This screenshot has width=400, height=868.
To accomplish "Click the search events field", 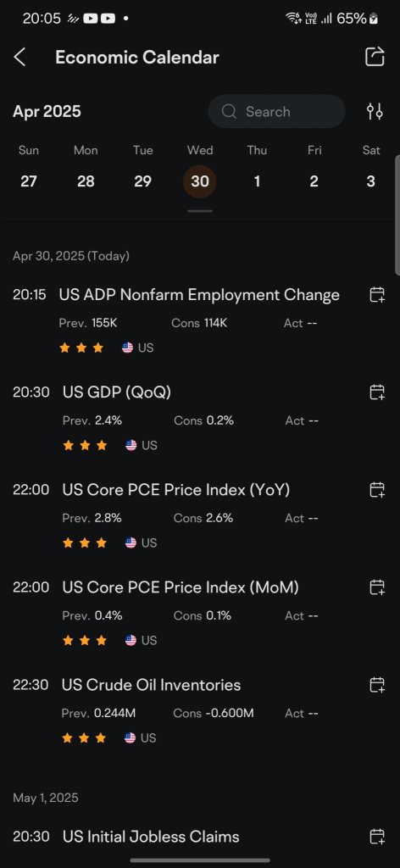I will [x=276, y=111].
